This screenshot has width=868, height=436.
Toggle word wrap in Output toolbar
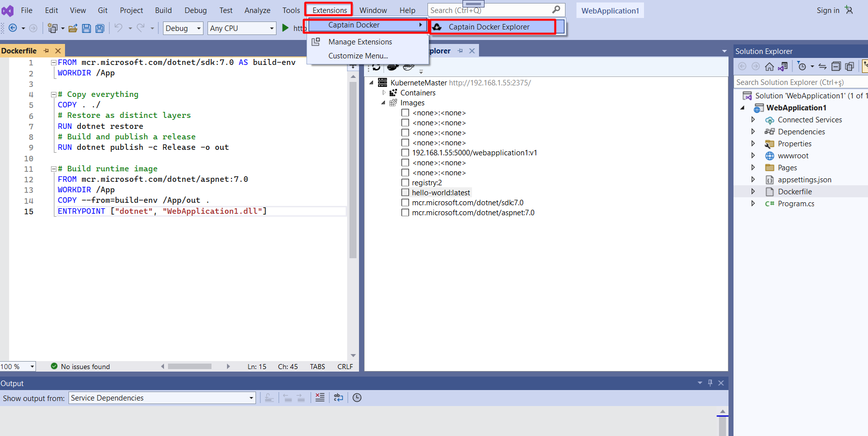click(338, 398)
